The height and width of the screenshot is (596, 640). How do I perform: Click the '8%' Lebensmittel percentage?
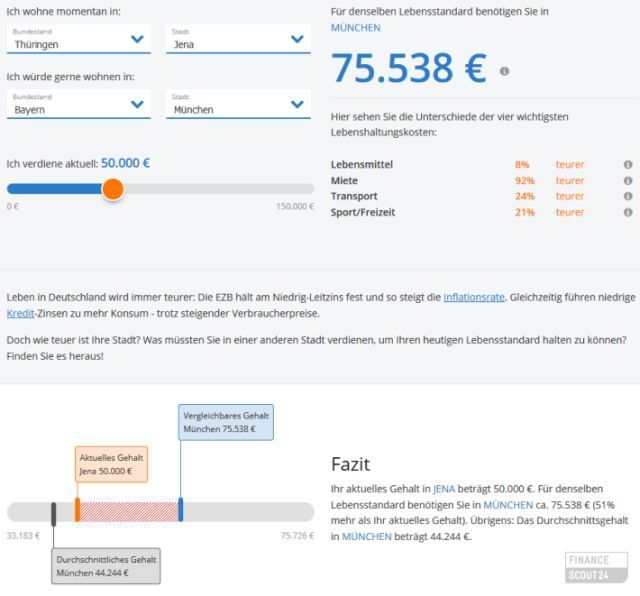point(522,165)
